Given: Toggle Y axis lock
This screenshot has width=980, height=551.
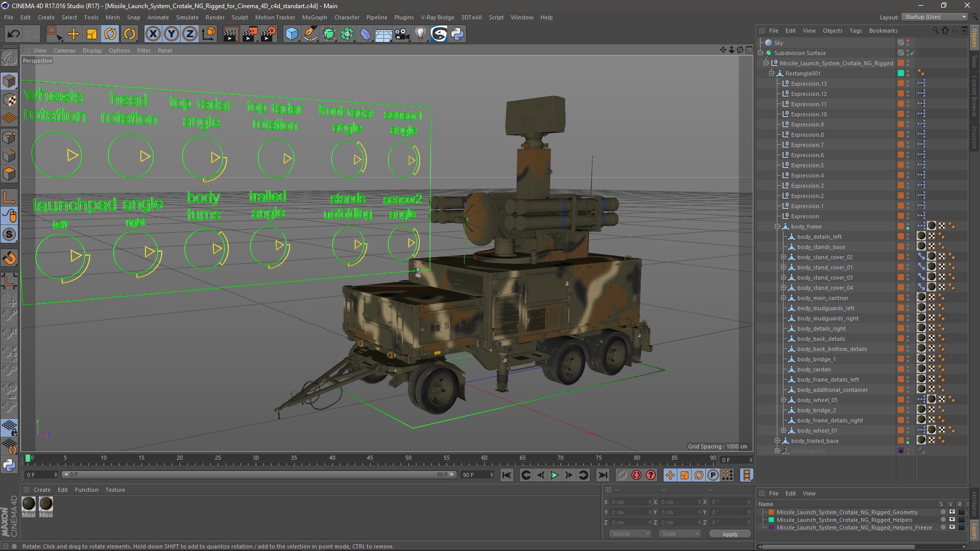Looking at the screenshot, I should point(171,34).
